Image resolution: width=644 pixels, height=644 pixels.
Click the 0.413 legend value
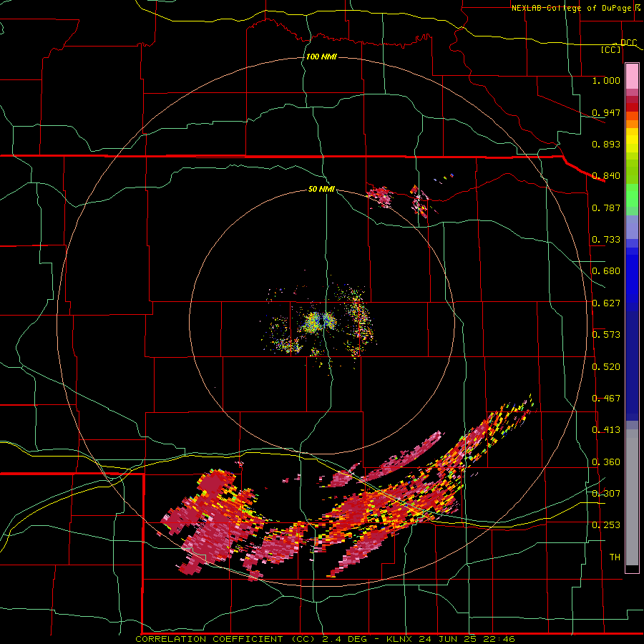(606, 430)
